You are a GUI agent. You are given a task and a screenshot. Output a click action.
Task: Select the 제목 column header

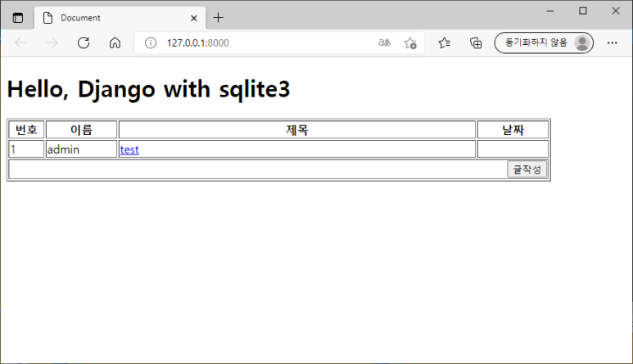point(297,130)
